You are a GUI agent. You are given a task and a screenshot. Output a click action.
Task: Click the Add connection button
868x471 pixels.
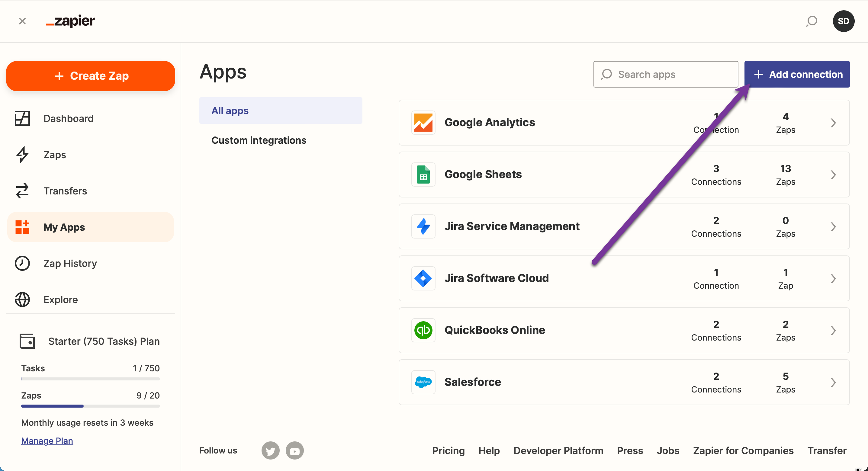pyautogui.click(x=796, y=74)
